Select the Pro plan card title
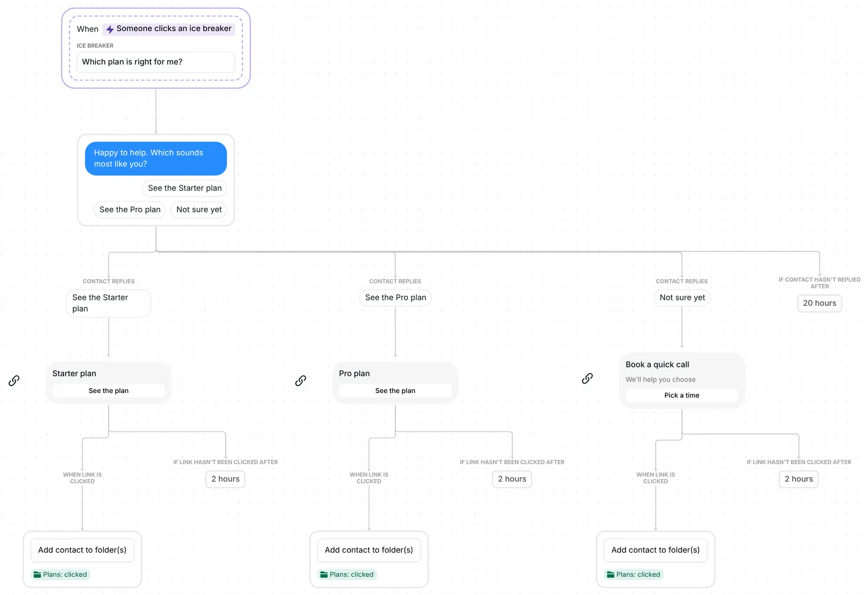Image resolution: width=868 pixels, height=595 pixels. (354, 374)
